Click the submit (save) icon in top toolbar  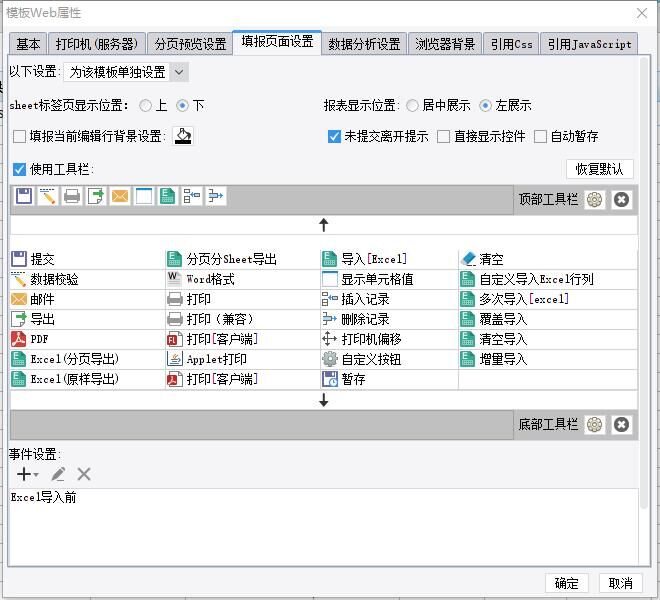click(x=24, y=196)
